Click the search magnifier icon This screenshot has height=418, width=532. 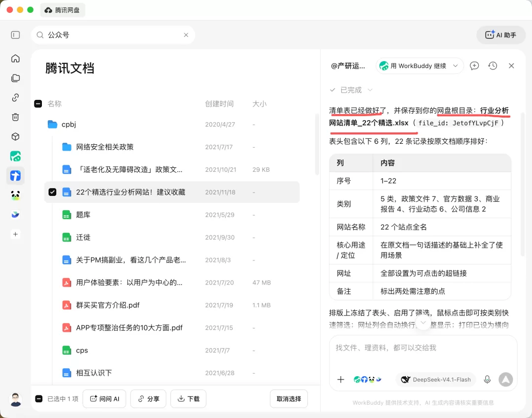[40, 35]
